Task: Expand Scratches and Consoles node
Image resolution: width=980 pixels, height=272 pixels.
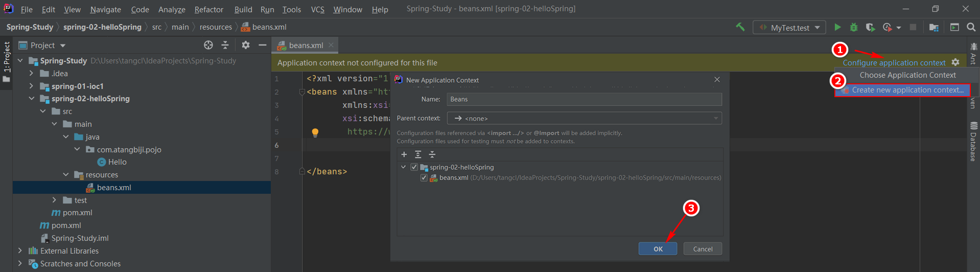Action: [x=20, y=263]
